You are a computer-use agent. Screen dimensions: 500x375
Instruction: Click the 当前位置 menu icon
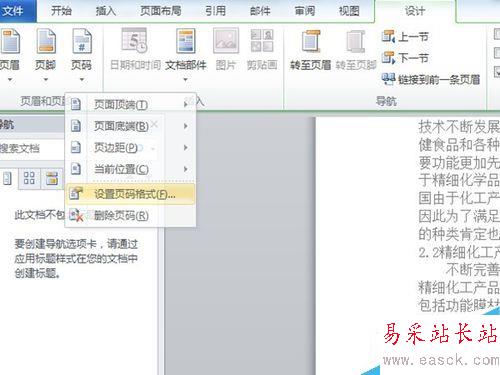tap(76, 169)
